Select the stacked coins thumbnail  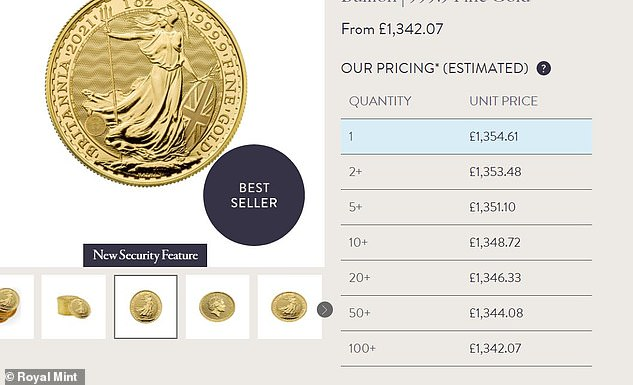[73, 307]
